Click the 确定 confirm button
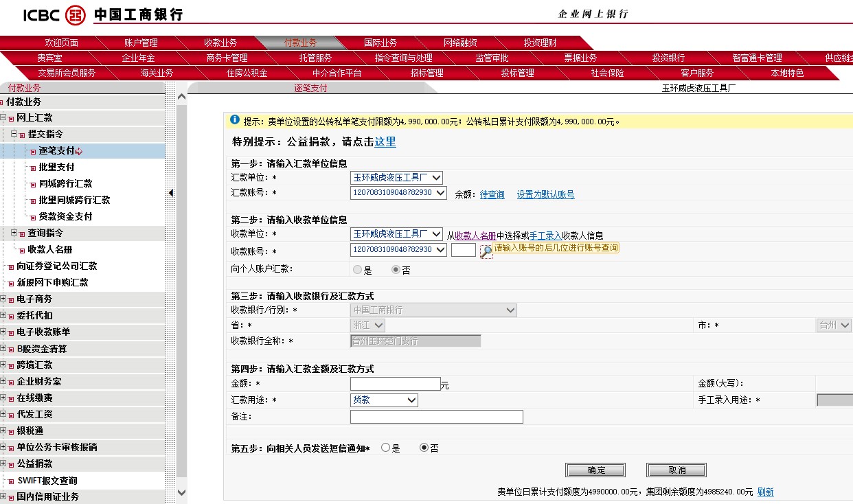853x504 pixels. (x=595, y=470)
